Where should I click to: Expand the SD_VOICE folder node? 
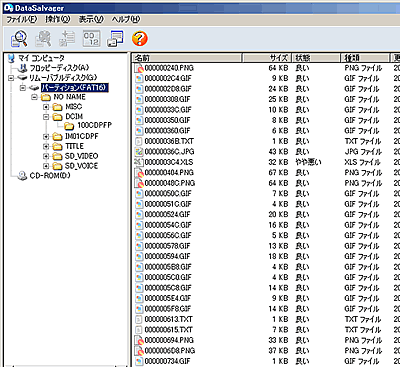46,166
